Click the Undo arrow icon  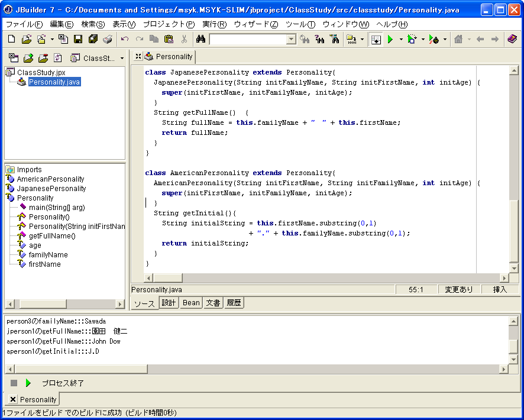(x=124, y=40)
